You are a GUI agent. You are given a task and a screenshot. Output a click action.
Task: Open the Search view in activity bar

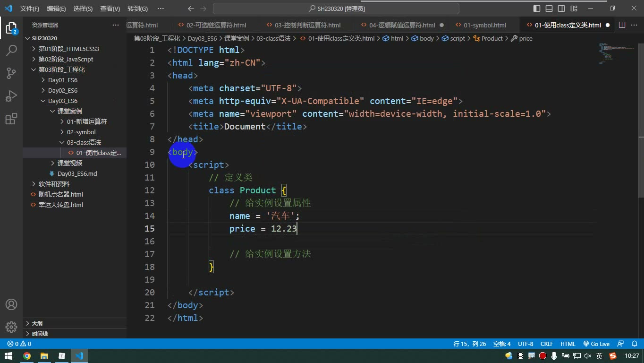point(11,50)
